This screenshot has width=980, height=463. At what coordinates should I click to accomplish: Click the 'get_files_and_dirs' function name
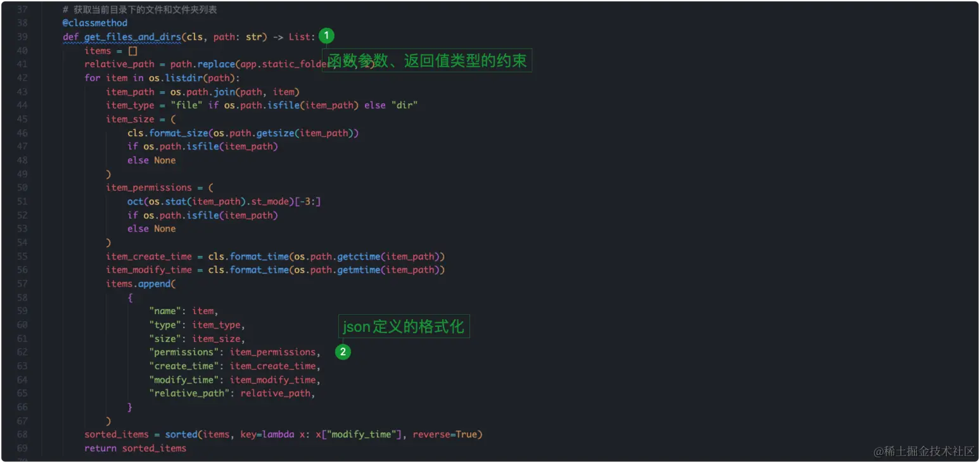[x=132, y=37]
